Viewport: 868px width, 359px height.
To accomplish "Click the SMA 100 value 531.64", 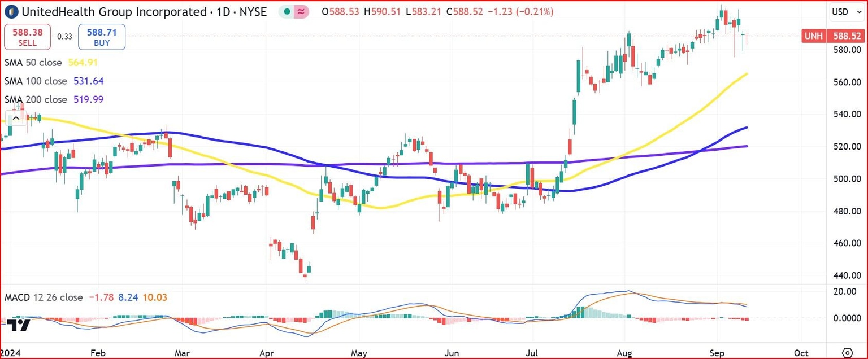I will (88, 81).
